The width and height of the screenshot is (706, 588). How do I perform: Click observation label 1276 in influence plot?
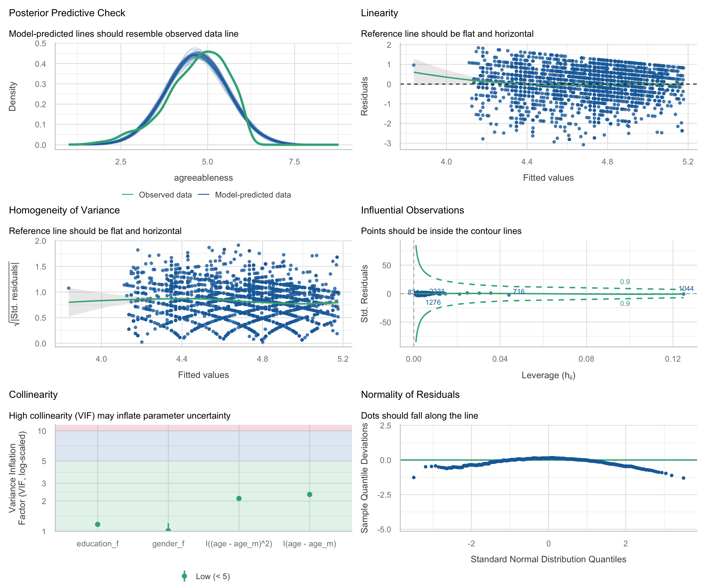click(433, 302)
